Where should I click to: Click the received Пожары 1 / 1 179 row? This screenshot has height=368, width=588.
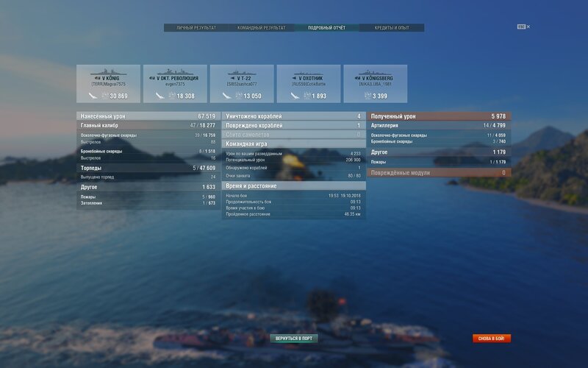click(x=439, y=162)
